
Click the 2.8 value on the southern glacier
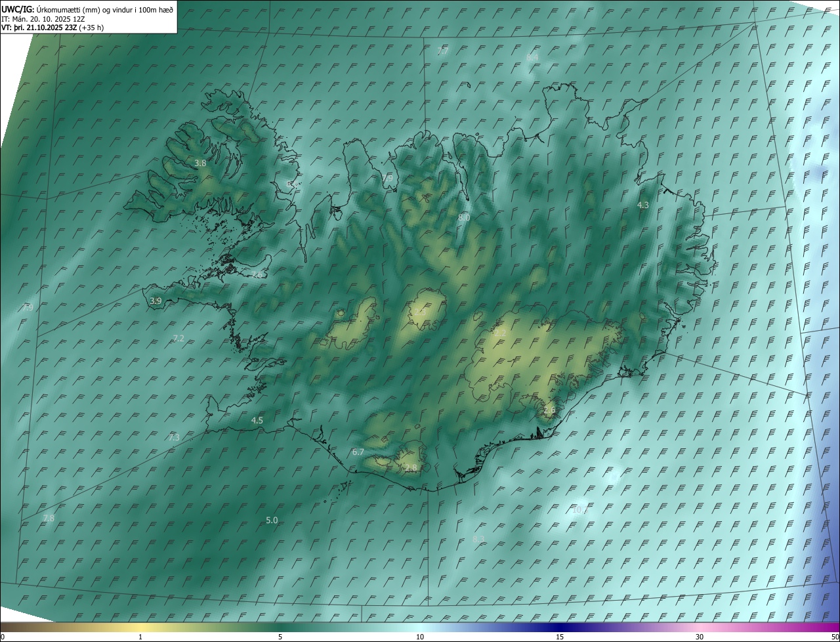[411, 468]
